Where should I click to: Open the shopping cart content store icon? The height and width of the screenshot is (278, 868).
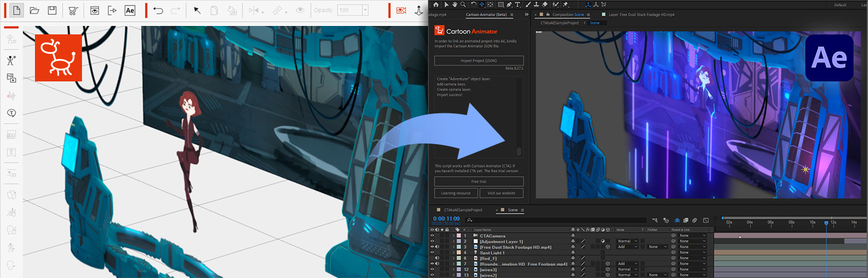click(x=73, y=10)
